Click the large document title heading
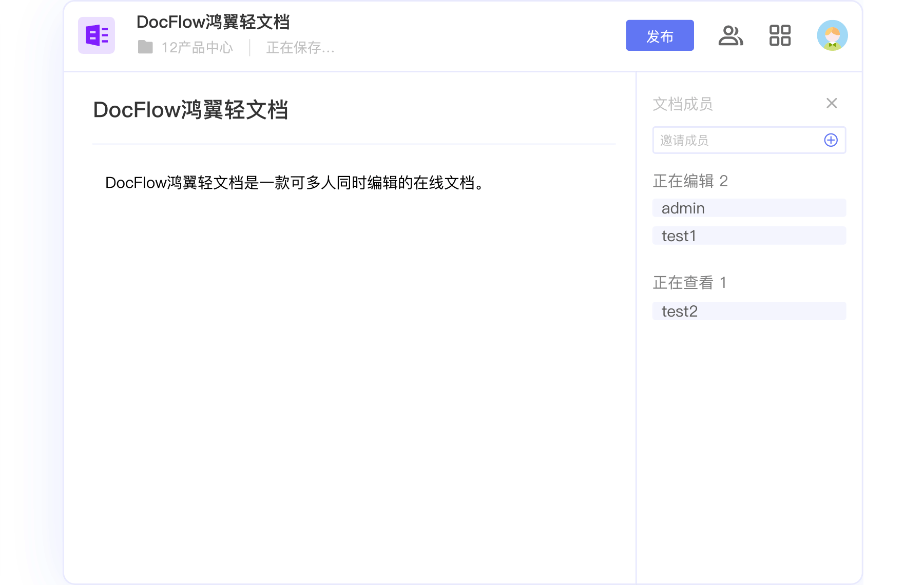Screen dimensions: 924x585 190,110
